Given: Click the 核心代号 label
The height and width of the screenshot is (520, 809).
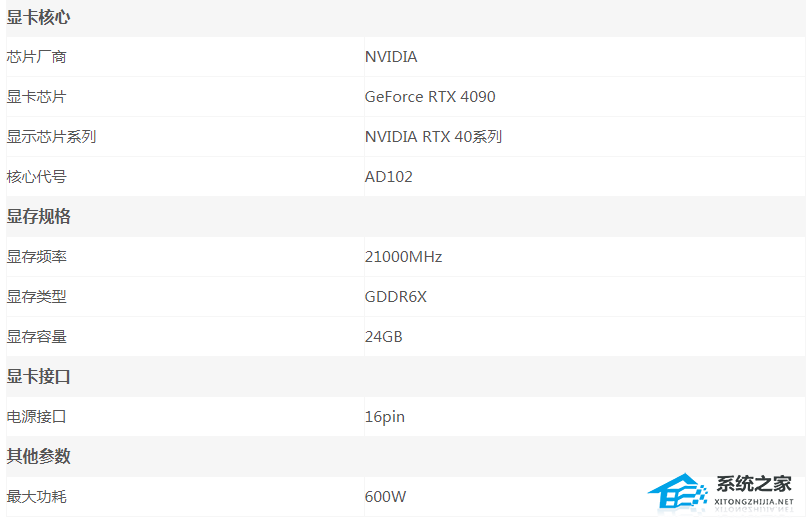Looking at the screenshot, I should click(36, 177).
